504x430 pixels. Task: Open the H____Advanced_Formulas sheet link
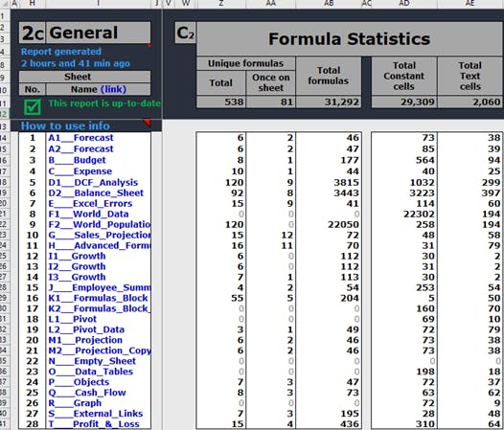[x=100, y=245]
